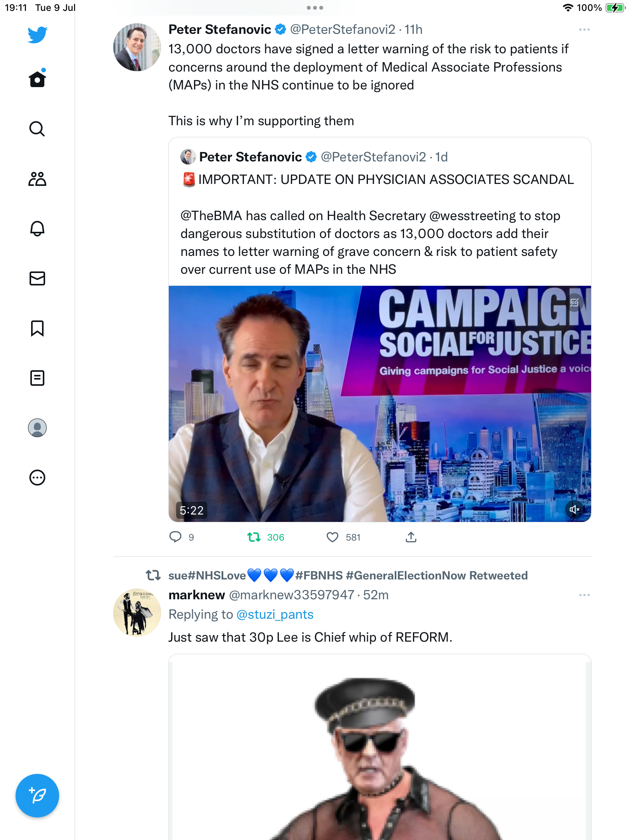Viewport: 630px width, 840px height.
Task: Open direct Messages envelope
Action: click(37, 278)
